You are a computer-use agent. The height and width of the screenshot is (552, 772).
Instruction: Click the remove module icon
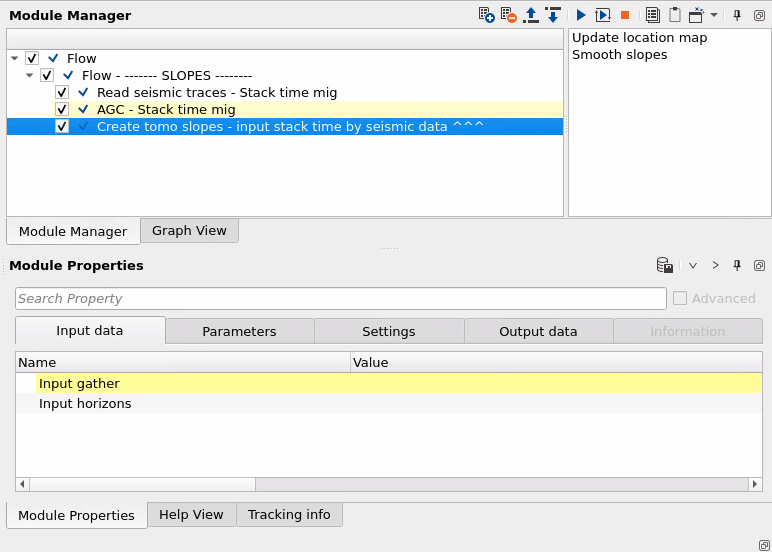(x=509, y=15)
